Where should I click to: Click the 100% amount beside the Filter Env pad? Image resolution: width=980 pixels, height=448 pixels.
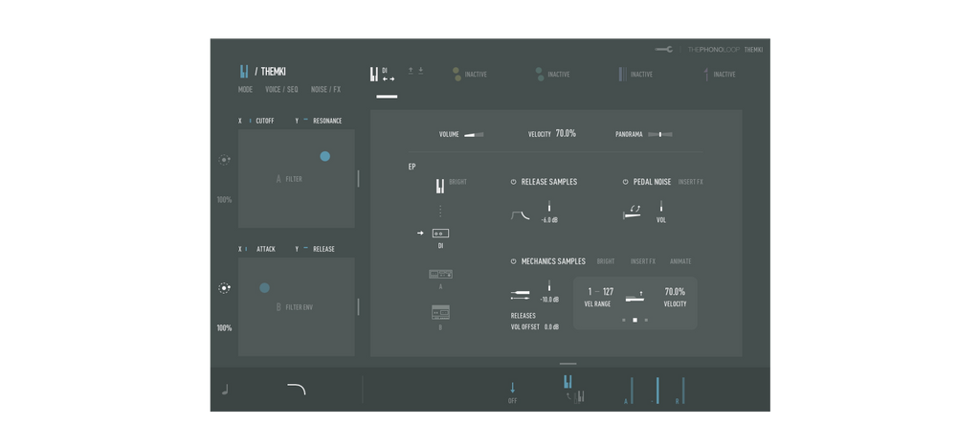coord(224,327)
